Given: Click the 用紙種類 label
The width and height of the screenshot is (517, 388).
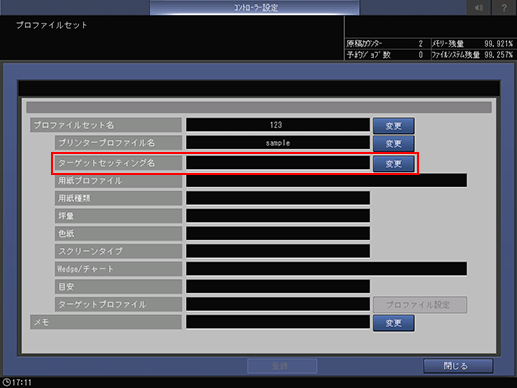Looking at the screenshot, I should click(x=118, y=198).
